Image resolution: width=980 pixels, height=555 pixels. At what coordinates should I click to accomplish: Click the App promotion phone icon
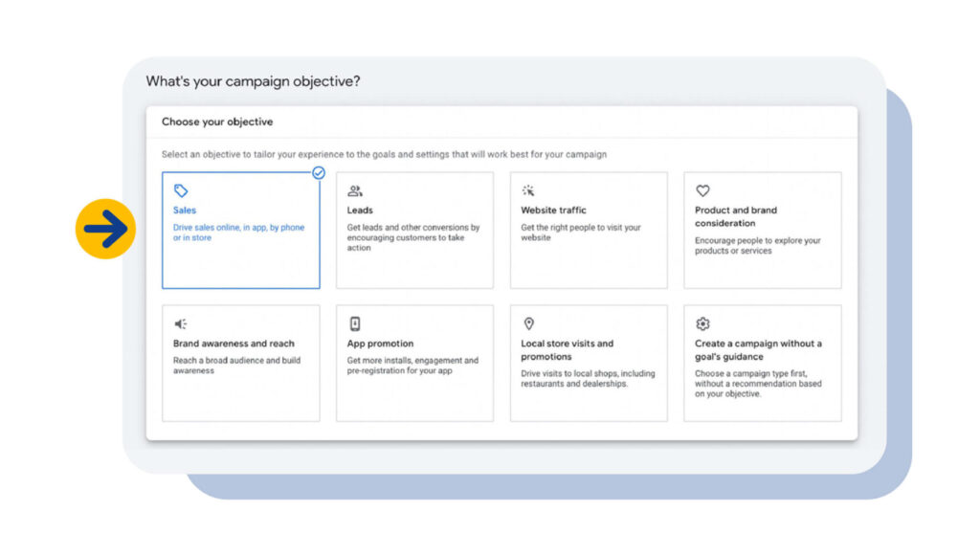coord(355,323)
